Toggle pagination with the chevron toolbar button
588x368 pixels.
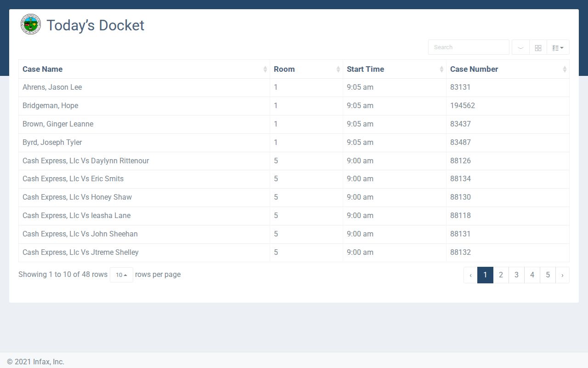point(520,47)
